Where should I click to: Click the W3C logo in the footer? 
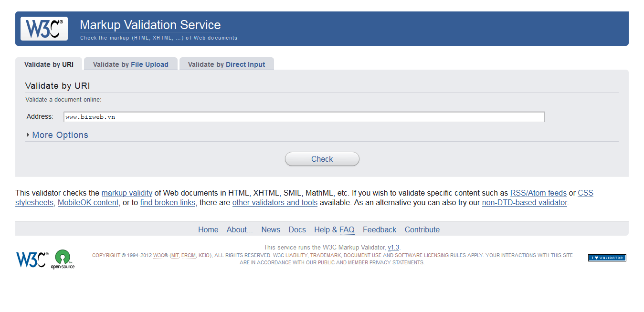[x=32, y=260]
